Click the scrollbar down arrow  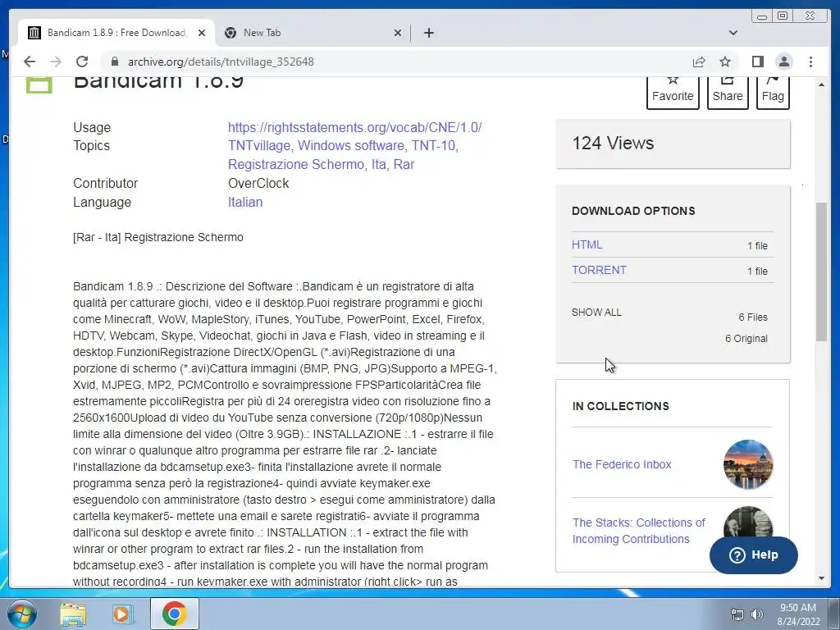(821, 578)
